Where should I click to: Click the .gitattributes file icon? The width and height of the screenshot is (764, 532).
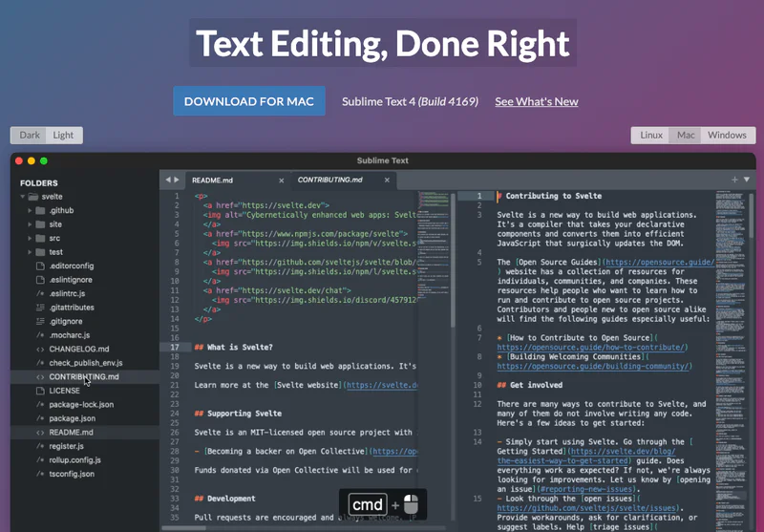[40, 308]
